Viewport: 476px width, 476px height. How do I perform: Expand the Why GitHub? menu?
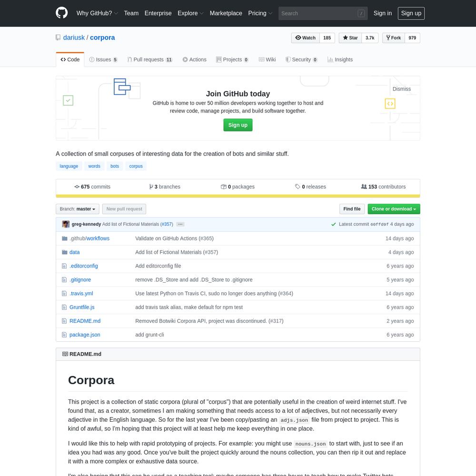pos(97,13)
